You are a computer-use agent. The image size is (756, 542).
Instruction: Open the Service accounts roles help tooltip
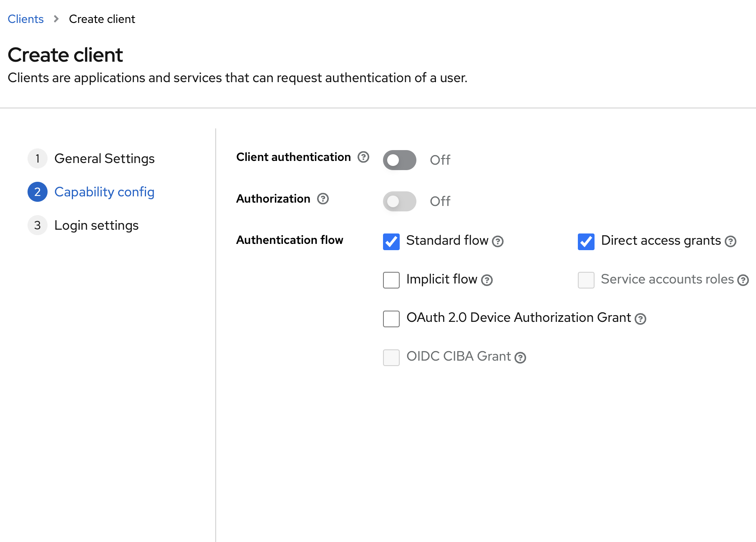[743, 280]
